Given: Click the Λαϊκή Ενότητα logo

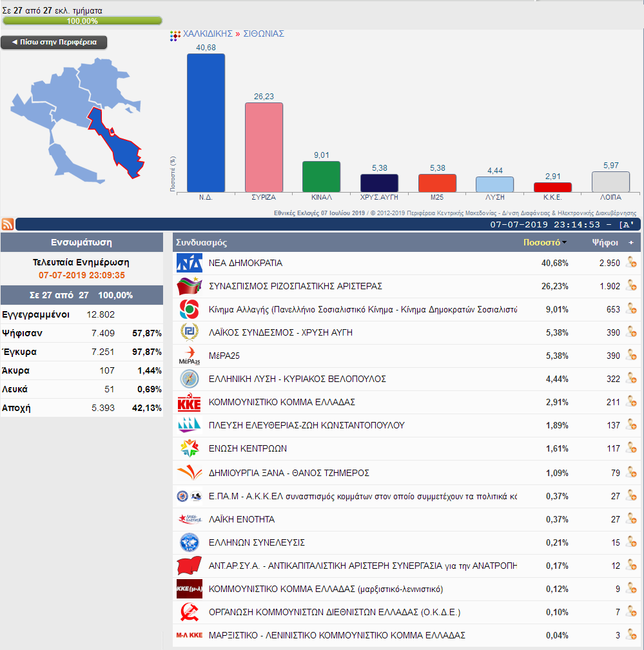Looking at the screenshot, I should tap(190, 519).
